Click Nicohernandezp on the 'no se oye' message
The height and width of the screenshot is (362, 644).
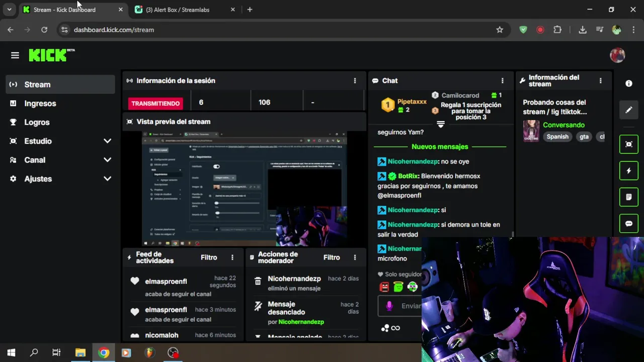[413, 161]
